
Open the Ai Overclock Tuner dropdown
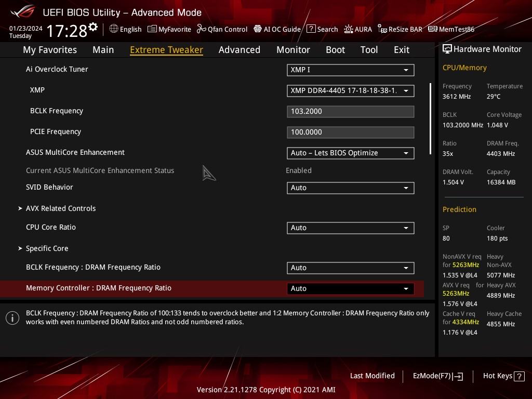pos(351,70)
